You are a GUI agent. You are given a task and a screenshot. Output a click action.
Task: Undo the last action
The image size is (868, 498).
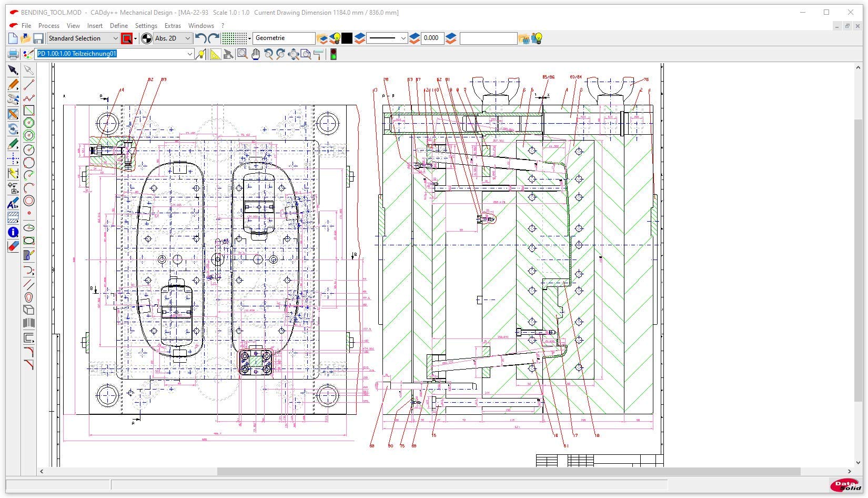200,38
